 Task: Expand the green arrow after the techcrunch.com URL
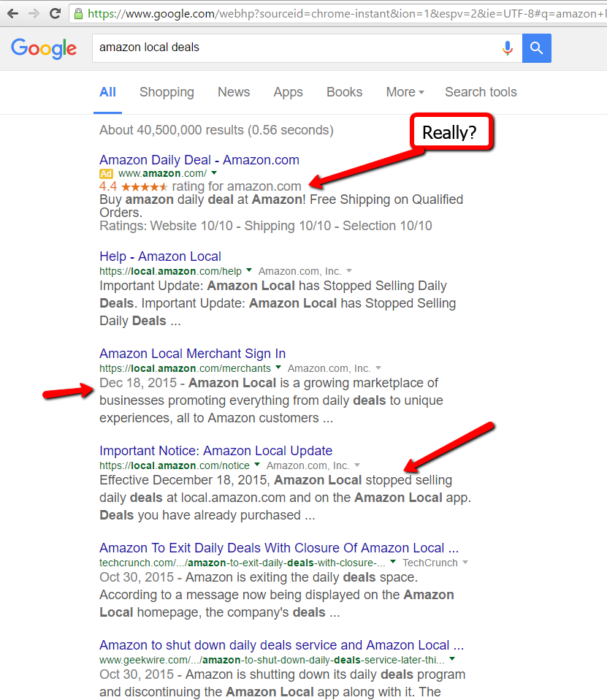coord(393,562)
